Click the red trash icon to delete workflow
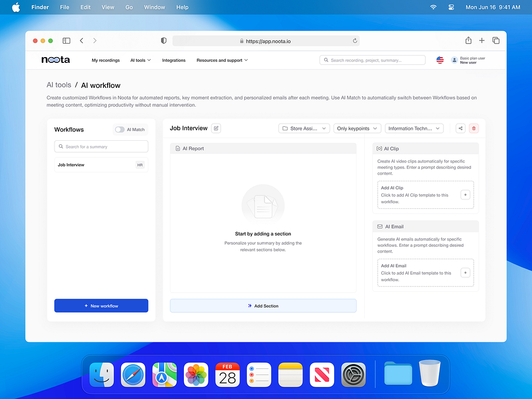Image resolution: width=532 pixels, height=399 pixels. point(473,128)
